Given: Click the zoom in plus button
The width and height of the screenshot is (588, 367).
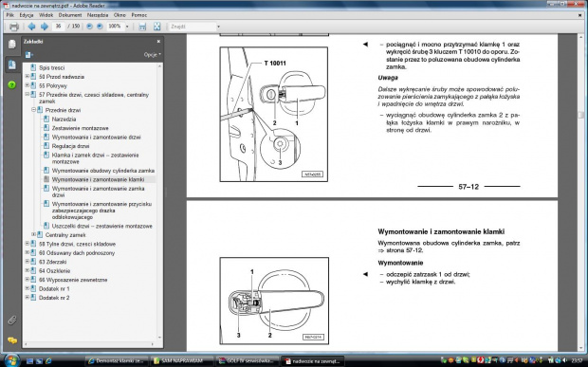Looking at the screenshot, I should (x=100, y=27).
